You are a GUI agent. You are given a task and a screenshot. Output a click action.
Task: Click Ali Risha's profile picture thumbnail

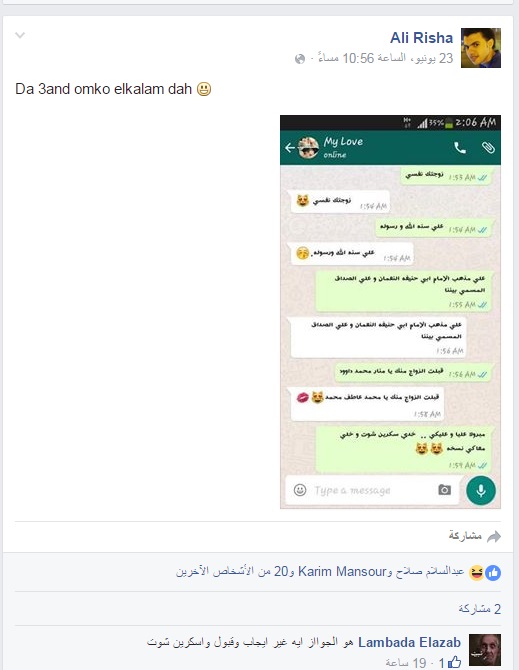pyautogui.click(x=481, y=48)
